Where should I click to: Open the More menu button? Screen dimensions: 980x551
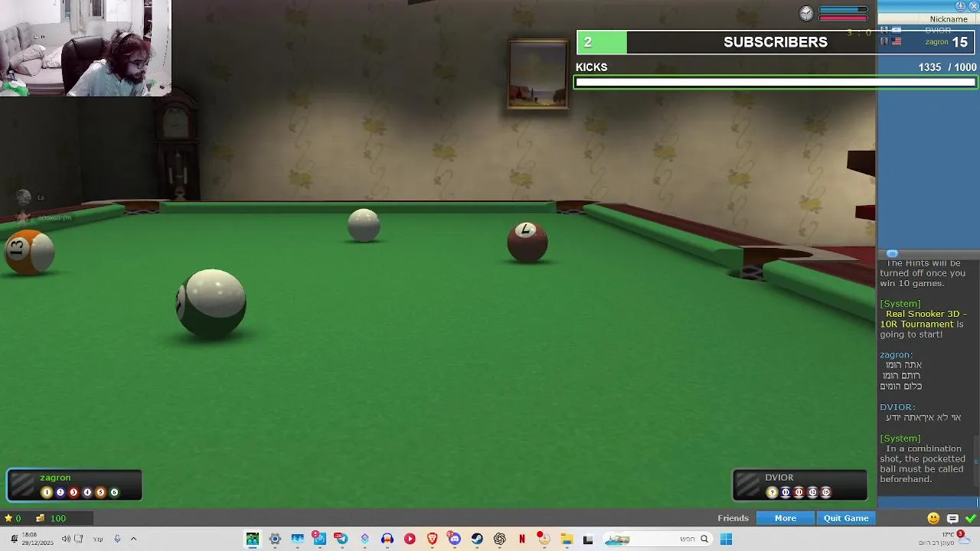pyautogui.click(x=785, y=518)
